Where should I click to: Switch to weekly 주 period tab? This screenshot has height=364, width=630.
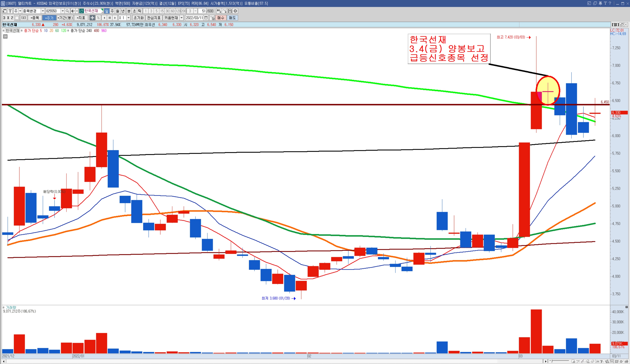pos(112,11)
